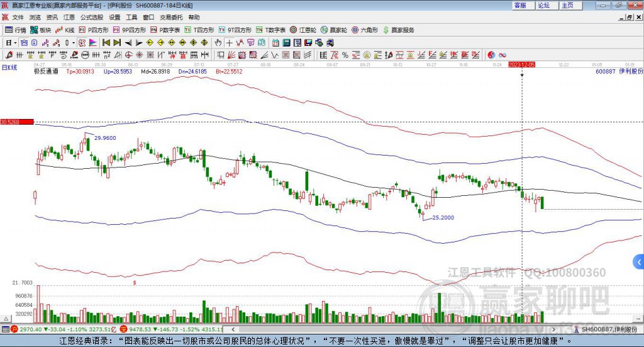Open the 公式选股 menu
This screenshot has height=347, width=644.
[92, 17]
